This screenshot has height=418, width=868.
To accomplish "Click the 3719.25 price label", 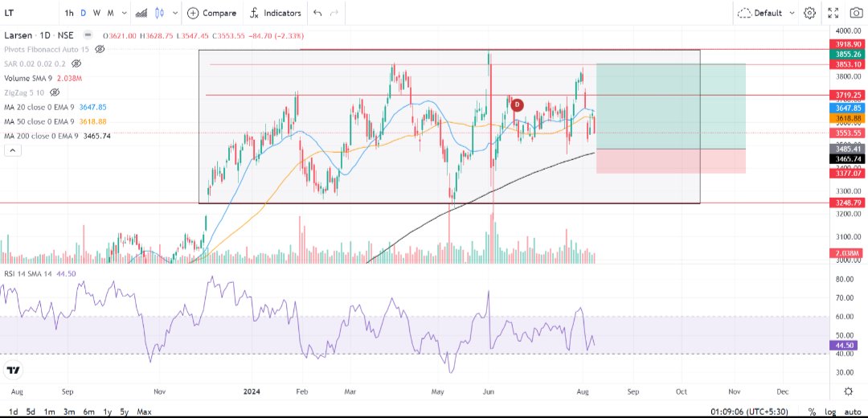I will [847, 95].
